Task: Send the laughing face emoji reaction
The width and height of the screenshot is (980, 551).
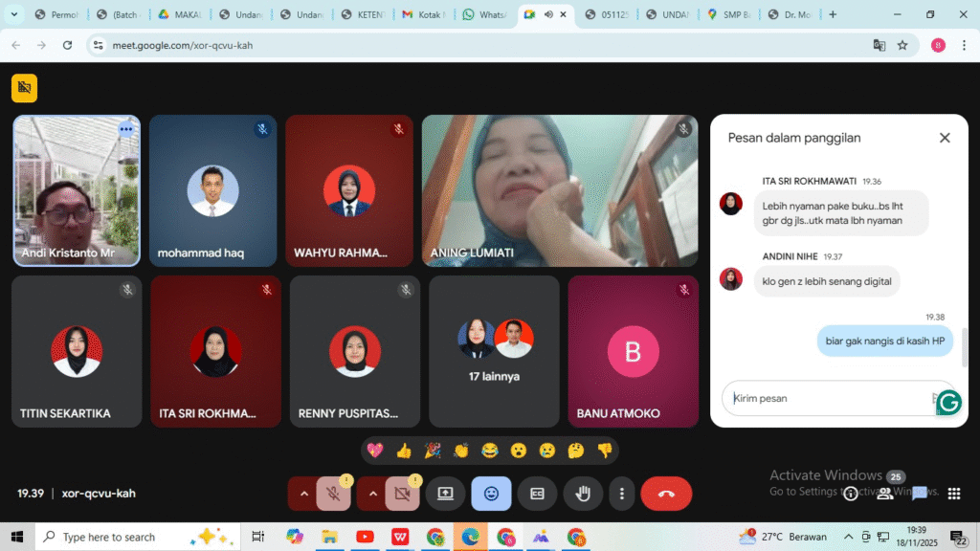Action: 490,451
